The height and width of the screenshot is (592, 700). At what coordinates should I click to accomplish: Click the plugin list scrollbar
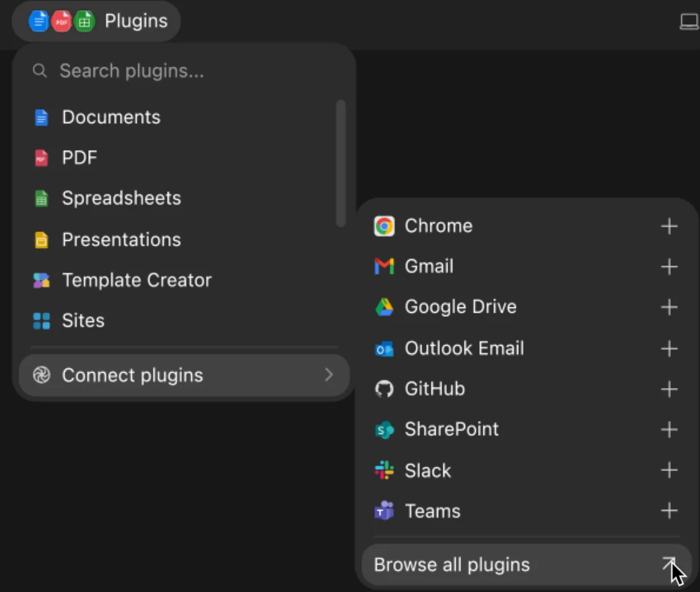coord(341,163)
